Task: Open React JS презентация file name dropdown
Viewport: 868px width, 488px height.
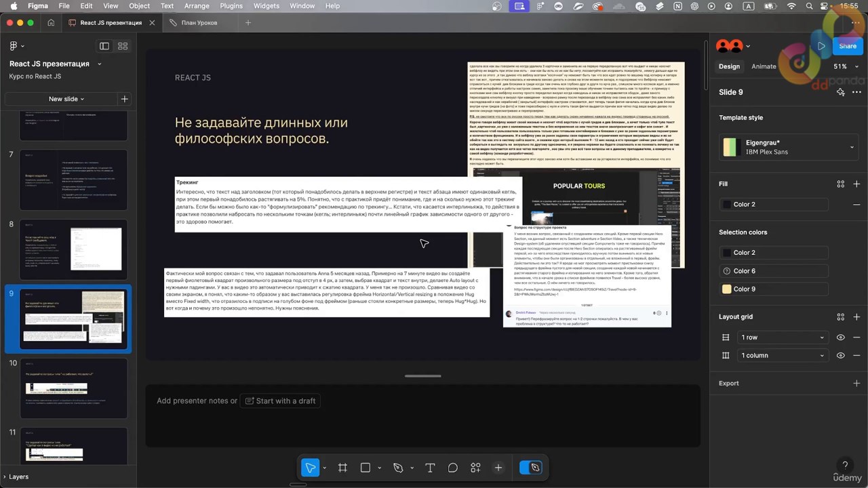Action: point(100,64)
